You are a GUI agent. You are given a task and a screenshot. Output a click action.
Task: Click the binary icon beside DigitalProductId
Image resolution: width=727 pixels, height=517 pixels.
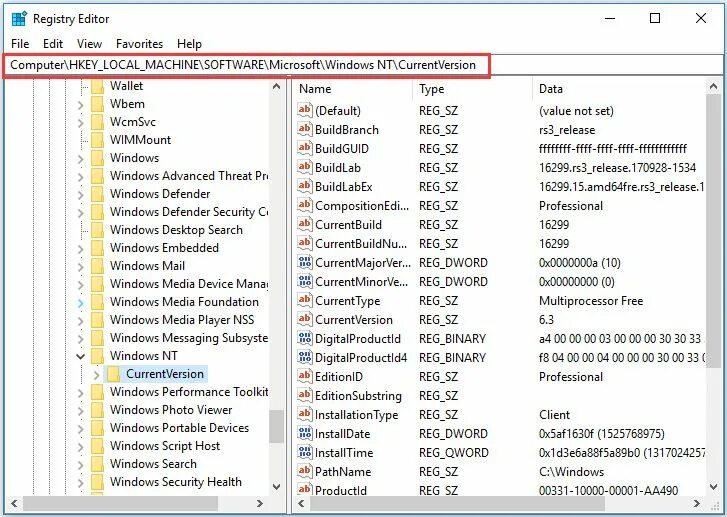pos(305,338)
